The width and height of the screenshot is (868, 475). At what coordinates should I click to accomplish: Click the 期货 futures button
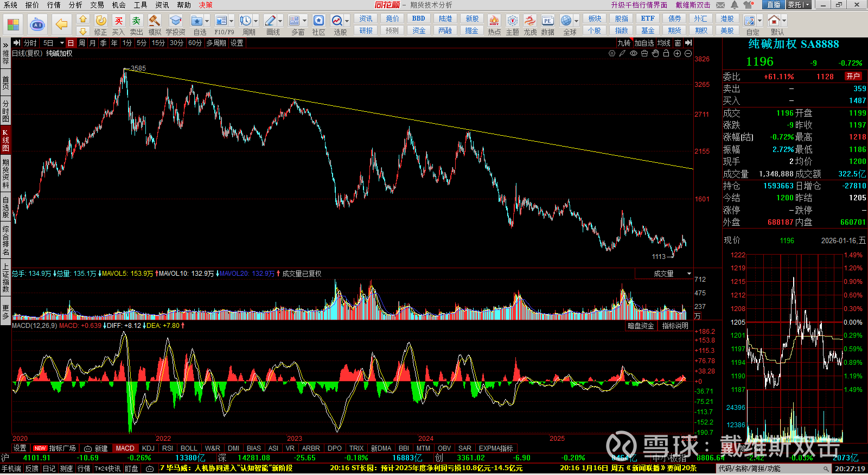[x=674, y=30]
